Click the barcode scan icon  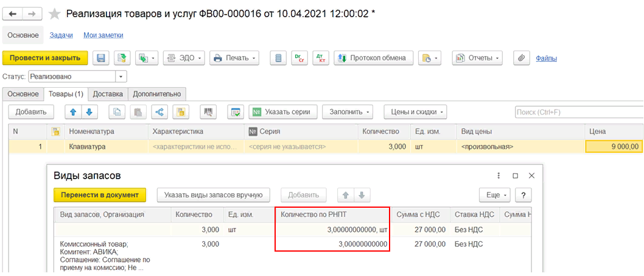point(209,112)
